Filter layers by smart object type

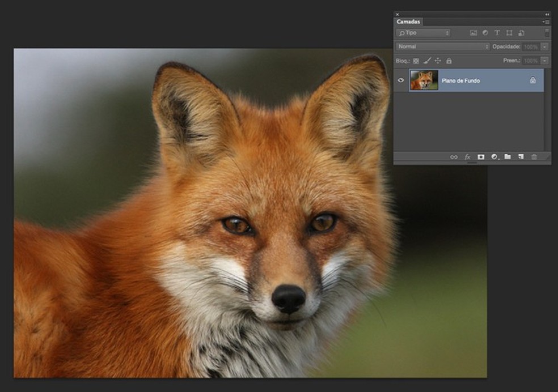pos(521,33)
